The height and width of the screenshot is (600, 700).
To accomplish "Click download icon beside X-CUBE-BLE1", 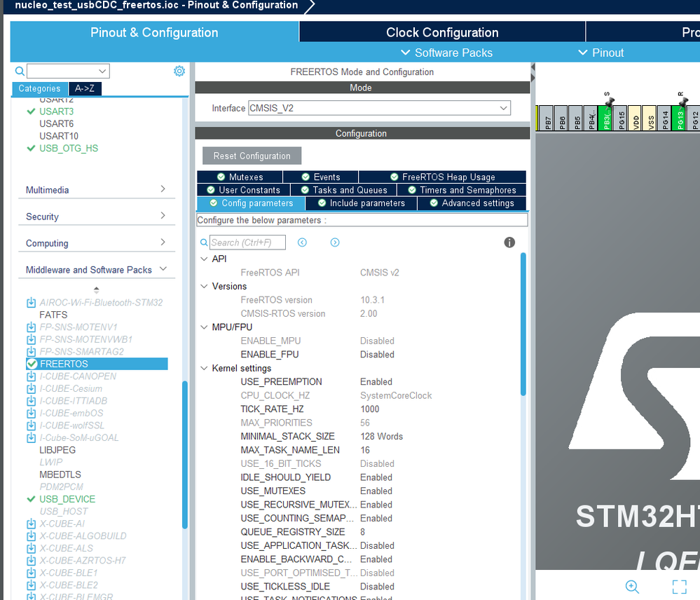I will coord(32,573).
